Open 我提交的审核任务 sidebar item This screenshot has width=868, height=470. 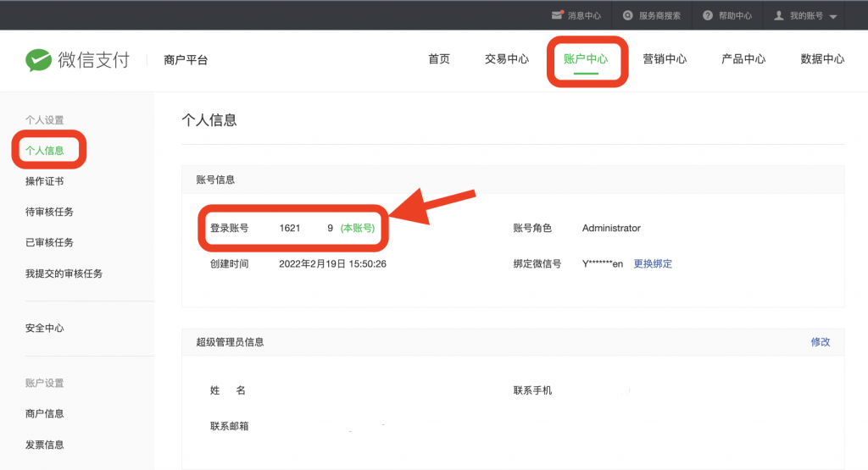(64, 274)
